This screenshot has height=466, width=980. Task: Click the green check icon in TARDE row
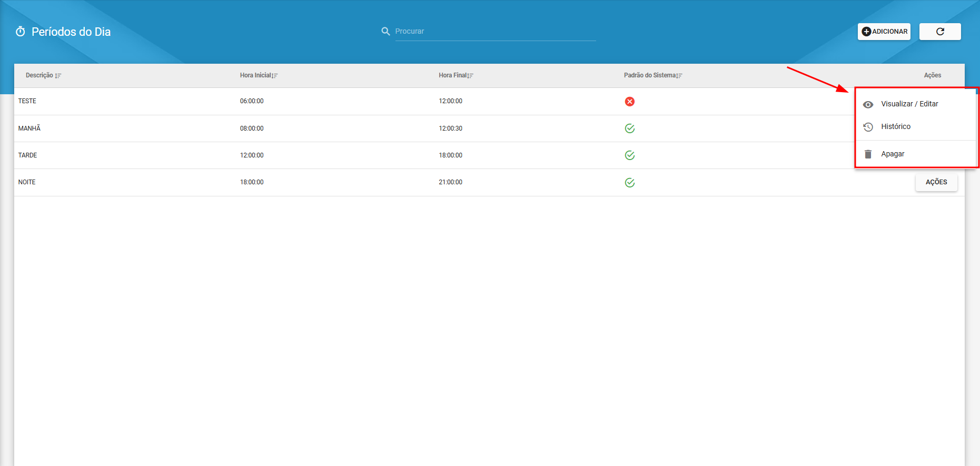pos(629,155)
